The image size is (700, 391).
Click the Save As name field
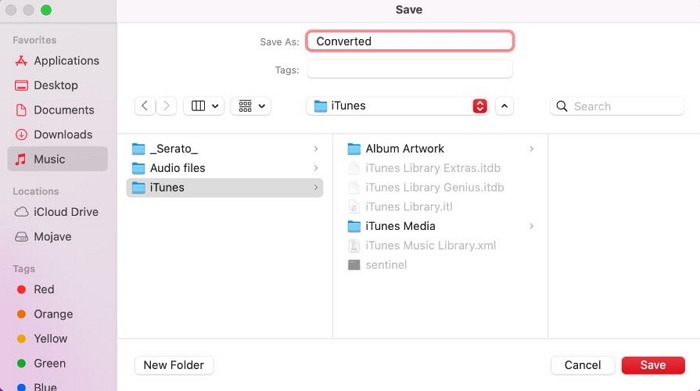click(x=410, y=41)
